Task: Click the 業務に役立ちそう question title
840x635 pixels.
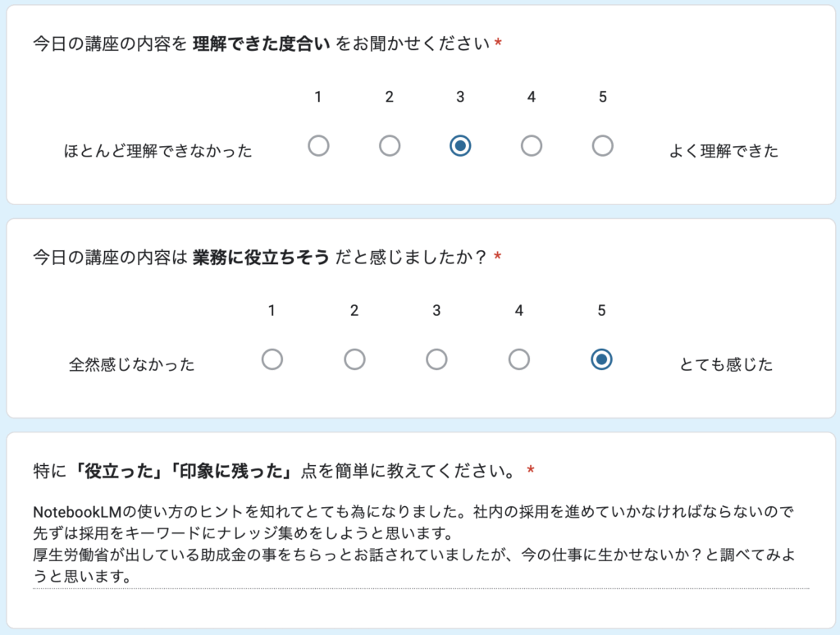Action: 261,258
